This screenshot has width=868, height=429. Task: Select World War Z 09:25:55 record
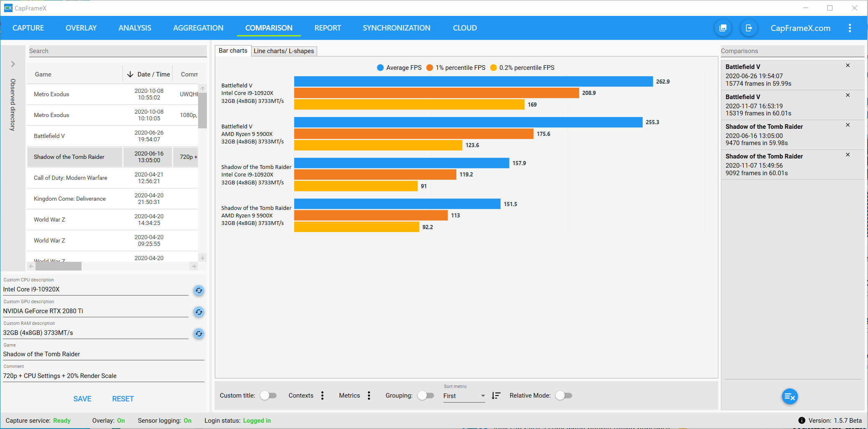(112, 240)
